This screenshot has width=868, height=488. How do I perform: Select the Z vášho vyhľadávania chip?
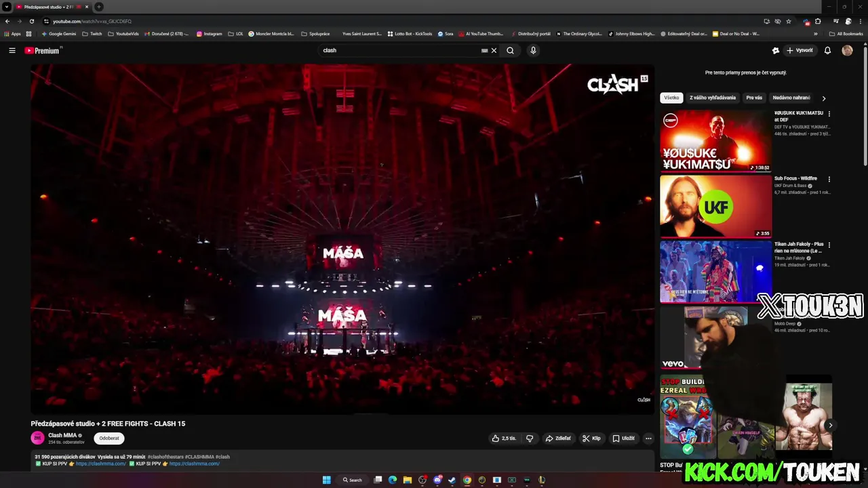(713, 98)
